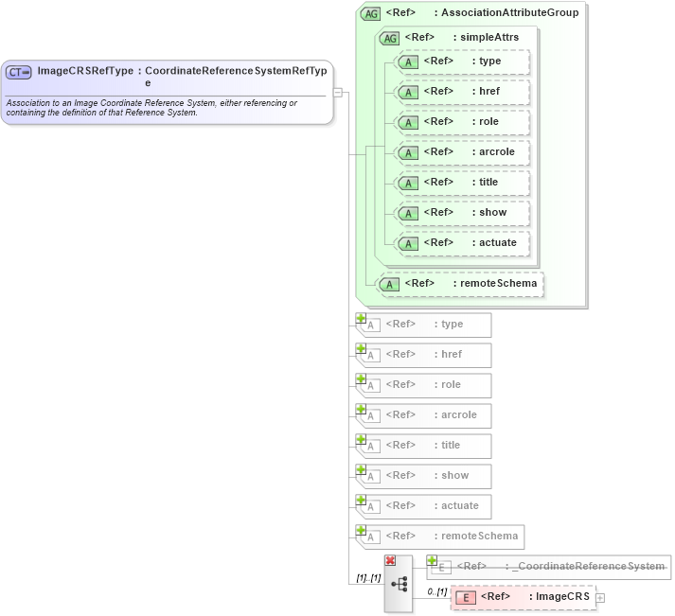Select the simpleAttrs group label
This screenshot has width=675, height=616.
(x=489, y=38)
